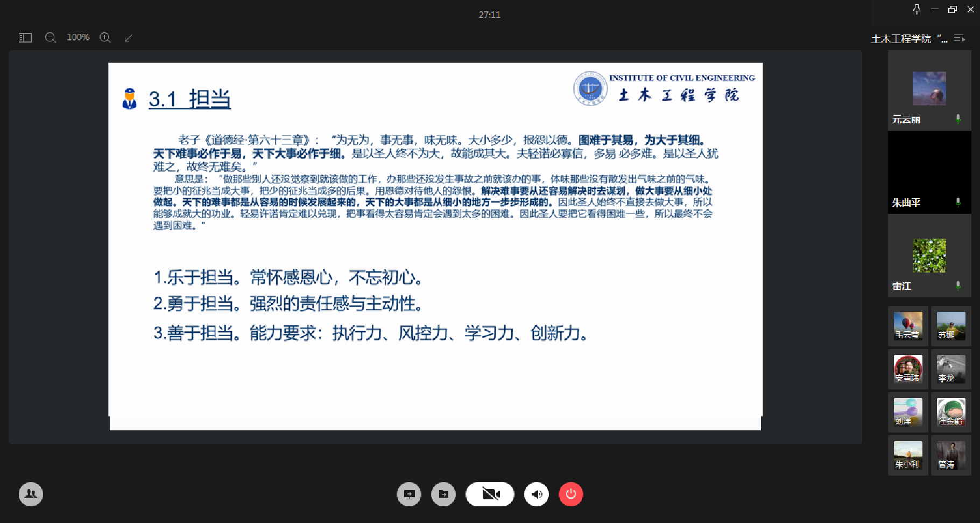Image resolution: width=980 pixels, height=523 pixels.
Task: Mute the speaker button
Action: [537, 494]
